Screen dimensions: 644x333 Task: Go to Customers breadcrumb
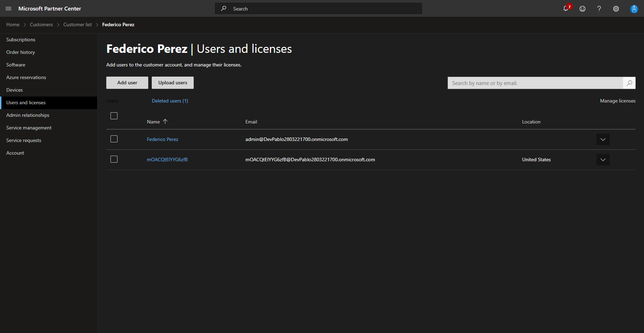[41, 24]
